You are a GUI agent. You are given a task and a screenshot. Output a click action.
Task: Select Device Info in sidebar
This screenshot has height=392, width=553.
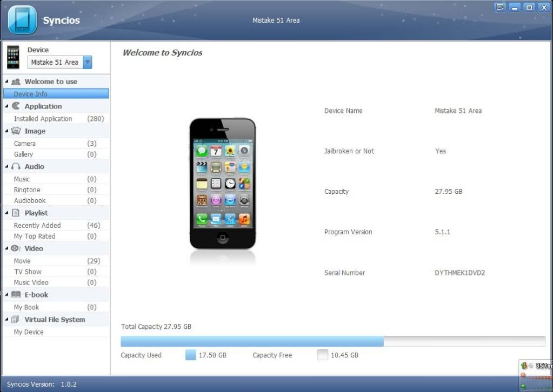tap(30, 94)
